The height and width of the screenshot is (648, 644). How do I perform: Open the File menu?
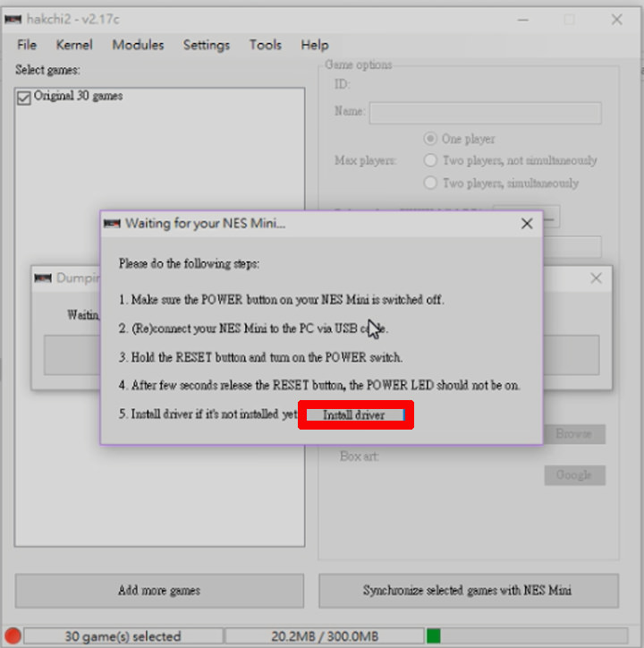(27, 45)
